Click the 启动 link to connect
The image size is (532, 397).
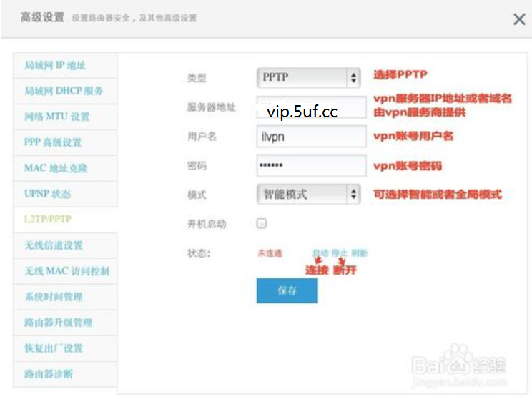[320, 253]
